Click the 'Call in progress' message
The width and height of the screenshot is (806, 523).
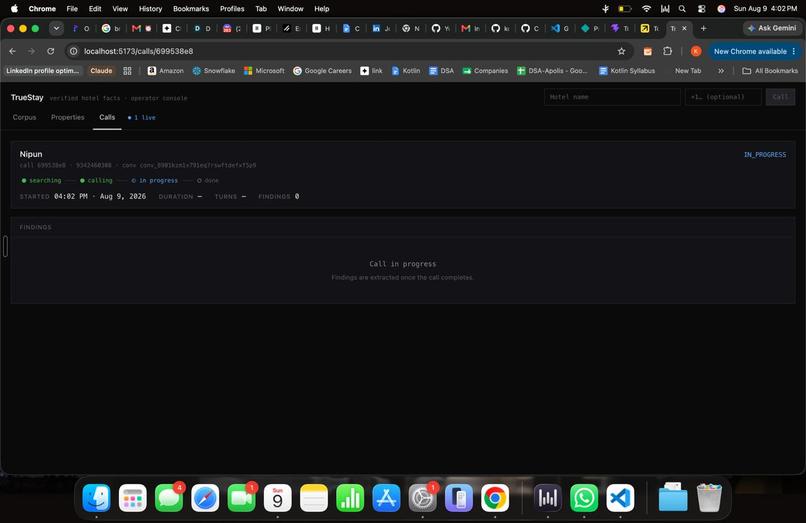[x=402, y=264]
